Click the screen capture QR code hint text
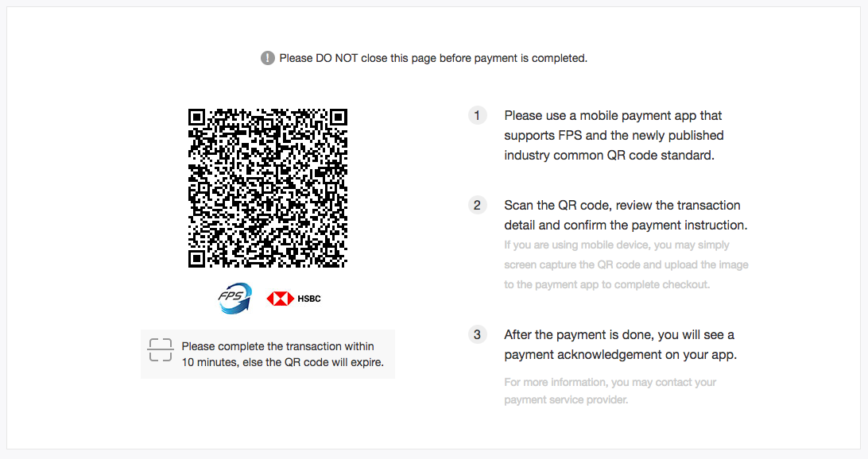 coord(626,265)
